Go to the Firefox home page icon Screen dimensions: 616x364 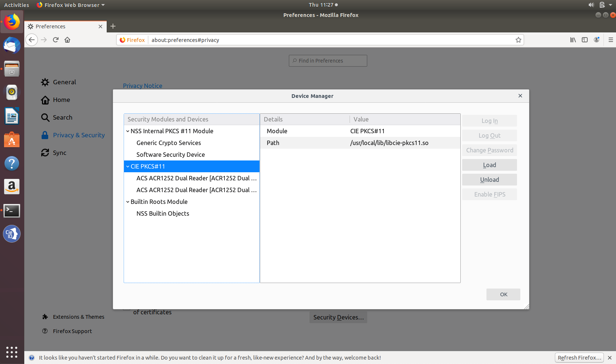tap(67, 40)
